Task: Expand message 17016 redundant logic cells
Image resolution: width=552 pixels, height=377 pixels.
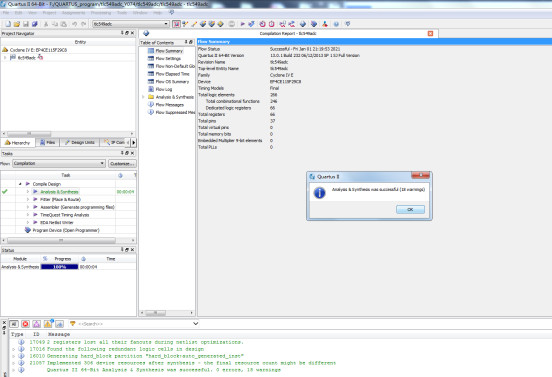Action: (14, 349)
